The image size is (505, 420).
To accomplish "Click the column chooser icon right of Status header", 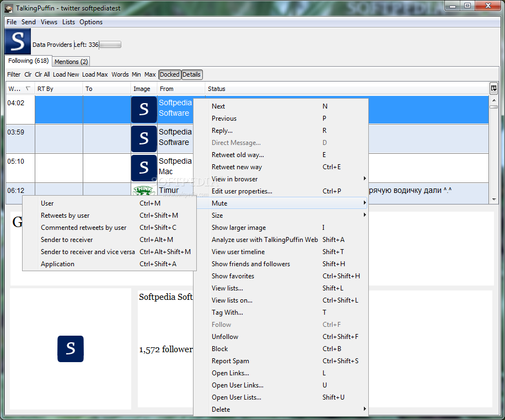I will coord(493,88).
